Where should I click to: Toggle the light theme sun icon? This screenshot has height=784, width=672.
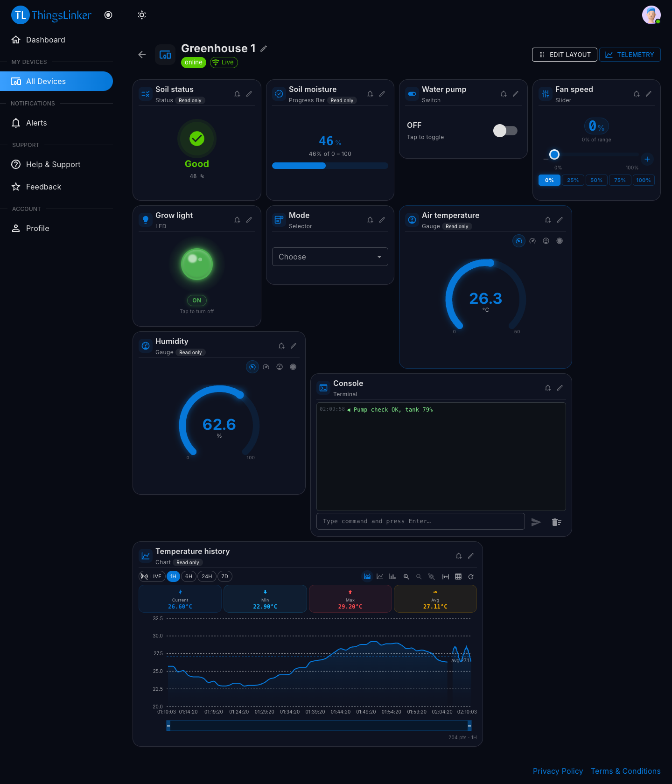(142, 15)
